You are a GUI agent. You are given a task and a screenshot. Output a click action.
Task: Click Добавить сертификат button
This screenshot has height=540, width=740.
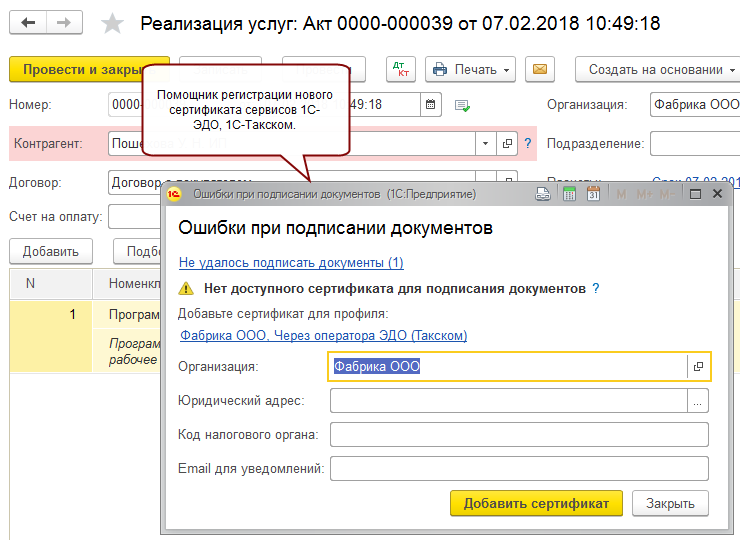coord(536,503)
